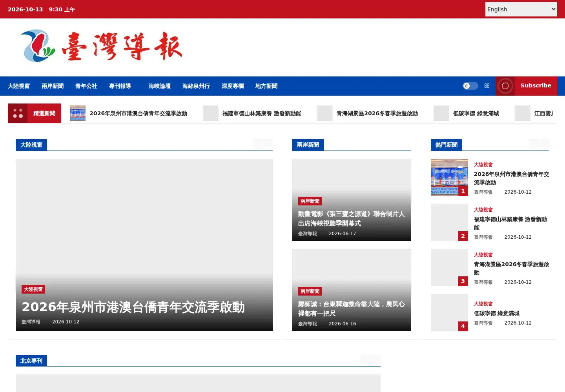The image size is (565, 392).
Task: Click 大陸視窗 category above 低碳寧德 in popular list
Action: point(483,304)
